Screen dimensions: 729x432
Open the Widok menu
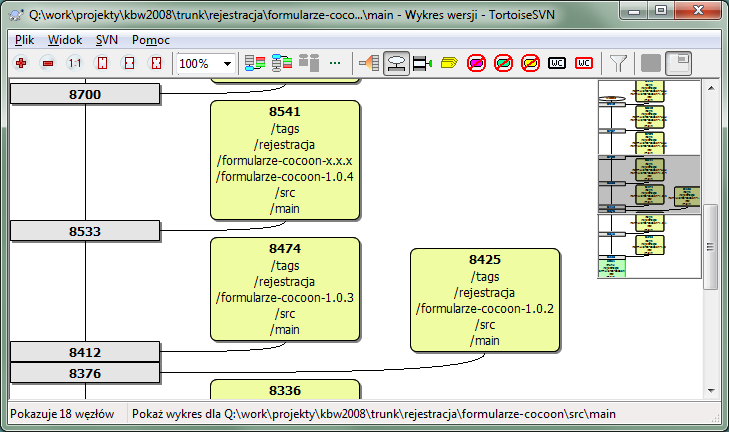pyautogui.click(x=65, y=40)
